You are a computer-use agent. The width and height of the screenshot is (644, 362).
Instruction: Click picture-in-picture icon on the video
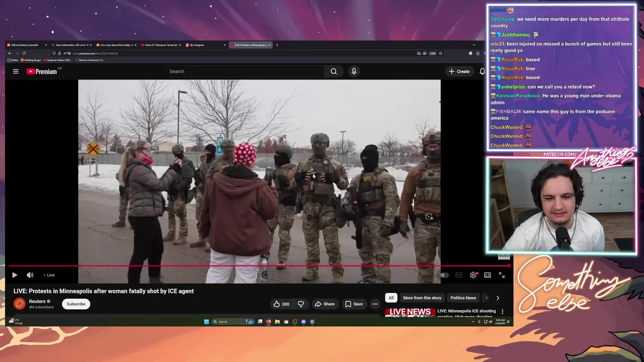pos(429,217)
